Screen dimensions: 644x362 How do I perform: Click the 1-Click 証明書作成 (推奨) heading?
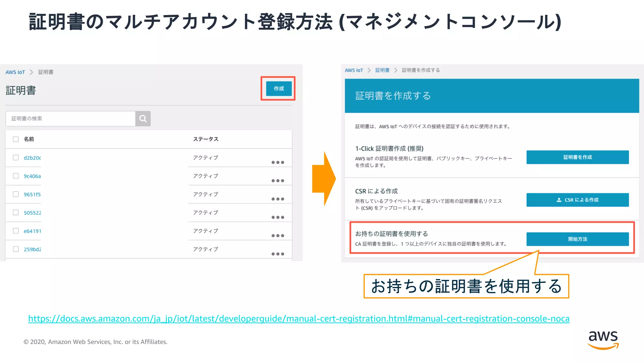point(389,149)
